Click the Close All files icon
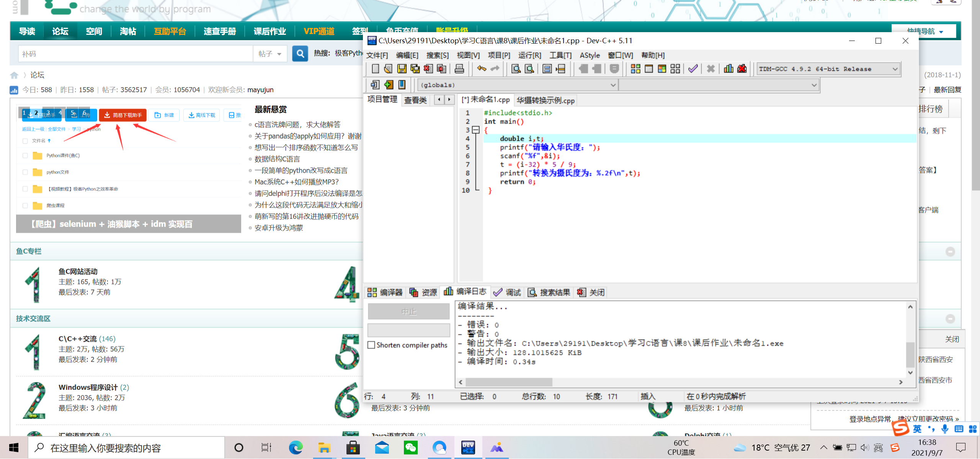This screenshot has width=980, height=459. pos(441,69)
